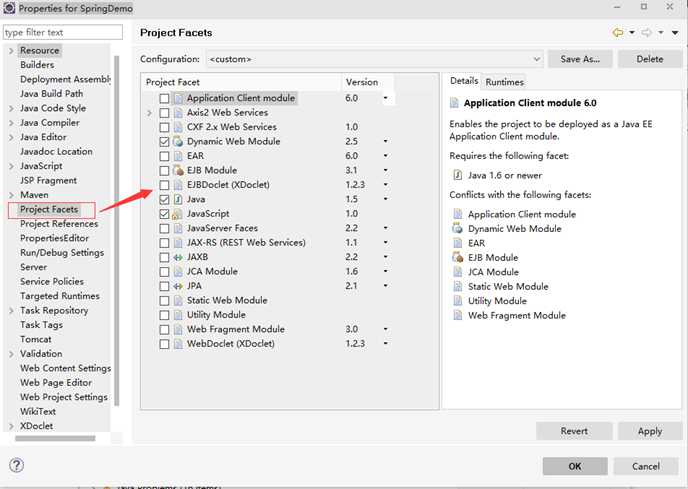Open Dynamic Web Module version dropdown
The width and height of the screenshot is (688, 489).
click(x=386, y=141)
